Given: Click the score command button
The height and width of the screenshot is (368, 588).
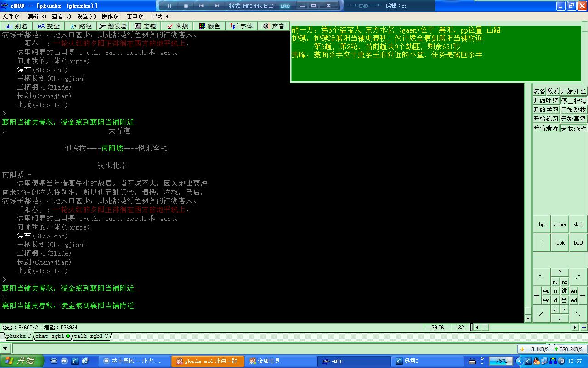Looking at the screenshot, I should point(560,224).
